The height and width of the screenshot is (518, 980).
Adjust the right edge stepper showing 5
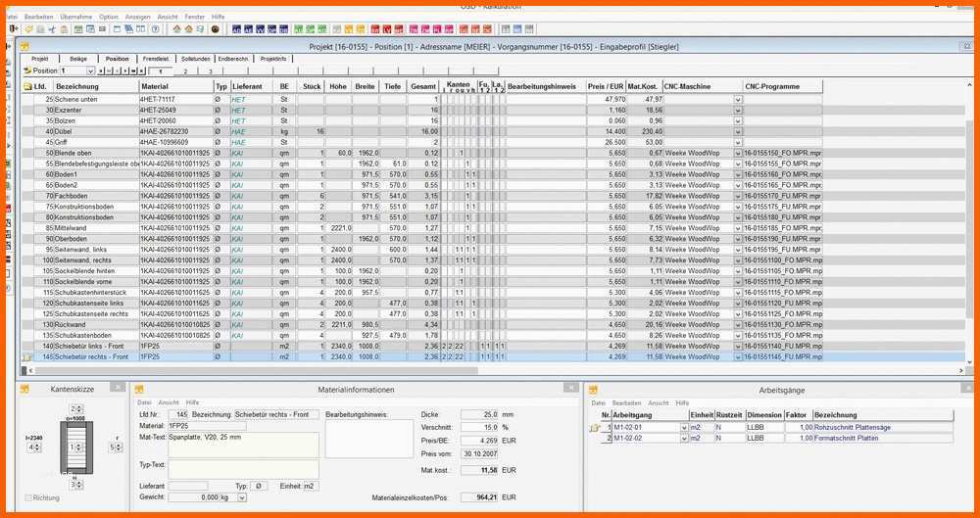pyautogui.click(x=116, y=447)
